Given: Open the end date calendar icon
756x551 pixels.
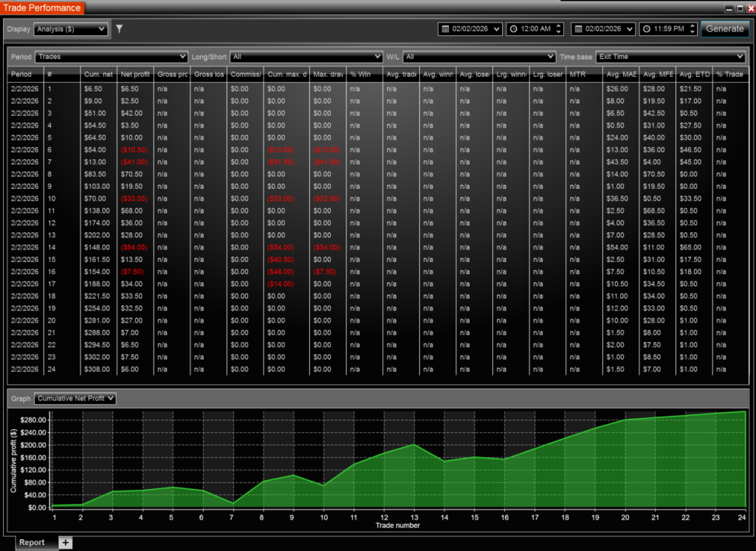Looking at the screenshot, I should 577,29.
